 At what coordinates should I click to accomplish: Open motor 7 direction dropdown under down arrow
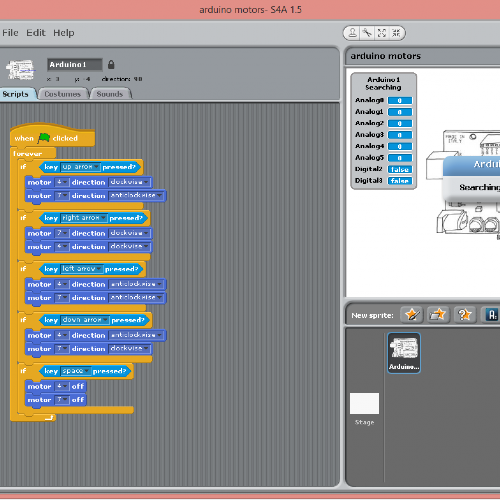pyautogui.click(x=129, y=348)
